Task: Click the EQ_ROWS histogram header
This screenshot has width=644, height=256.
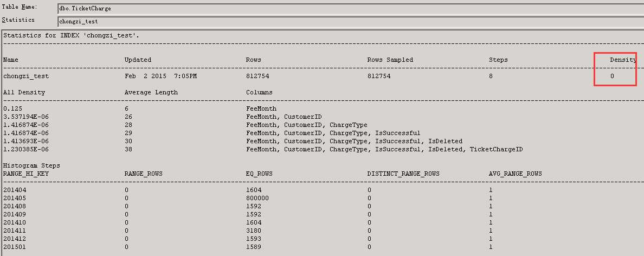Action: click(259, 174)
